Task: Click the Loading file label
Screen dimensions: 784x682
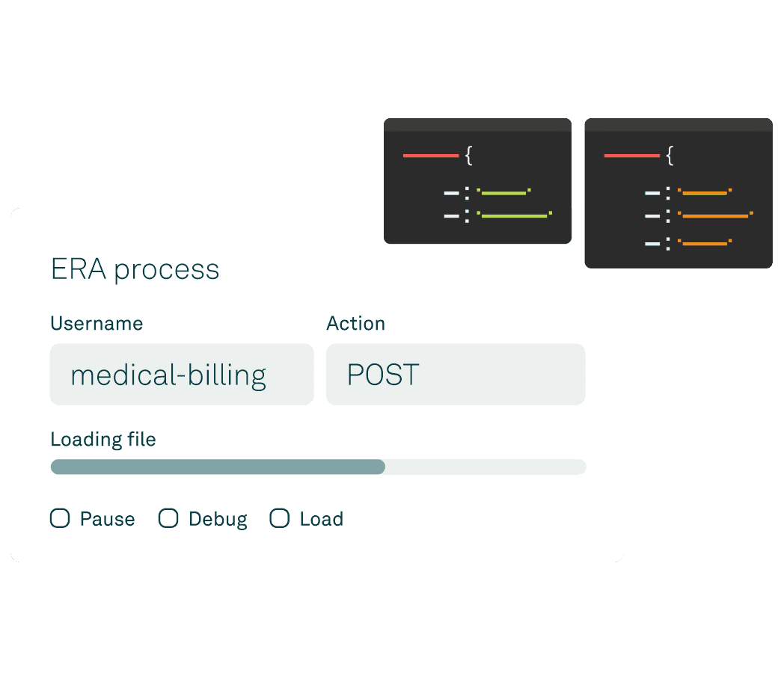Action: tap(103, 439)
